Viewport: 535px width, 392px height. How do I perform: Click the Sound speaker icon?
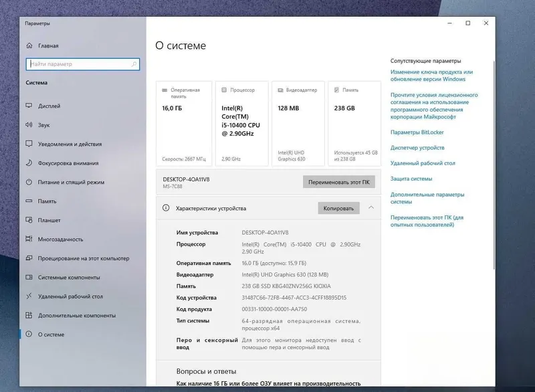pyautogui.click(x=29, y=125)
